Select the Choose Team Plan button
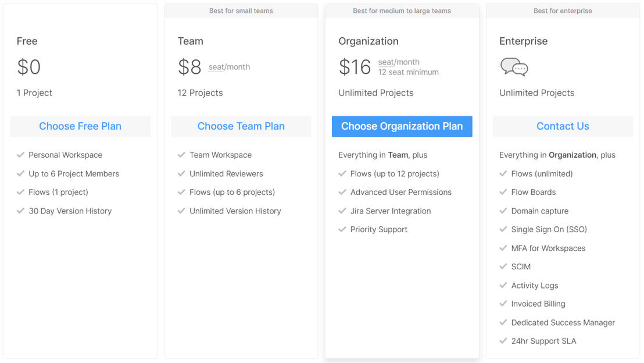This screenshot has height=363, width=644. (241, 126)
